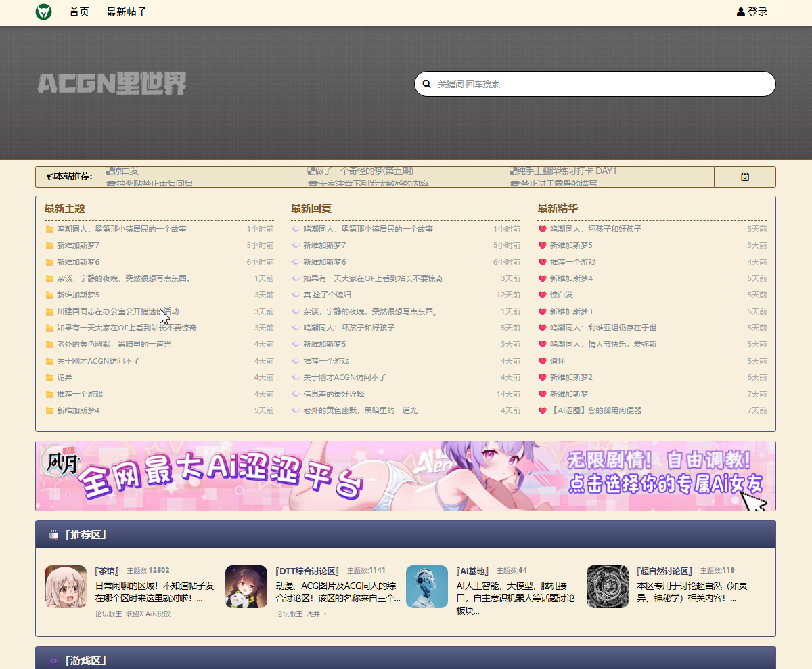Viewport: 812px width, 669px height.
Task: Click the icon on the 游戏区 section header
Action: (x=54, y=660)
